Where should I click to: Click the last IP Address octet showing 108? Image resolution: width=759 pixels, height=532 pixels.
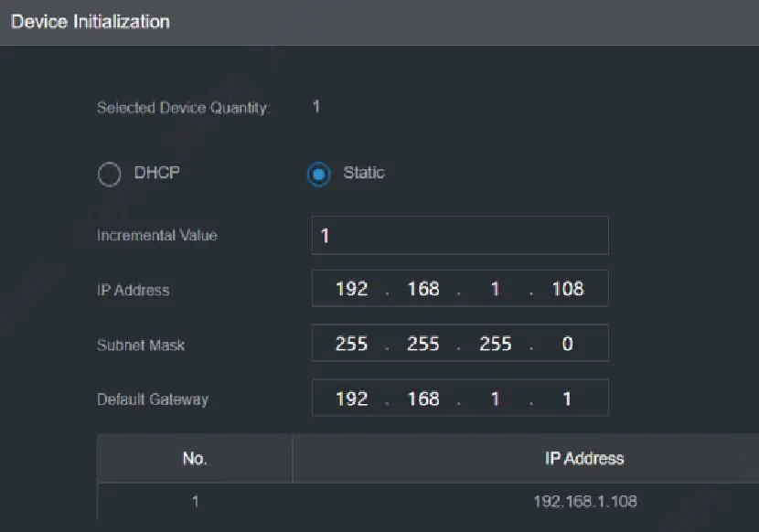tap(568, 288)
